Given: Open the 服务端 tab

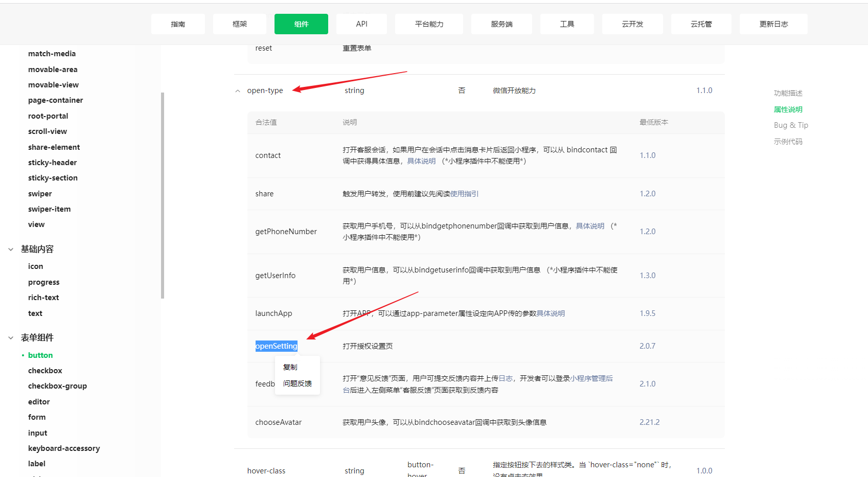Looking at the screenshot, I should (501, 24).
